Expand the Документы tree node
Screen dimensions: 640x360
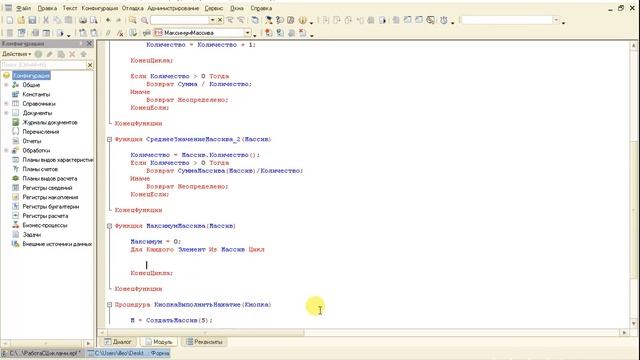tap(6, 113)
